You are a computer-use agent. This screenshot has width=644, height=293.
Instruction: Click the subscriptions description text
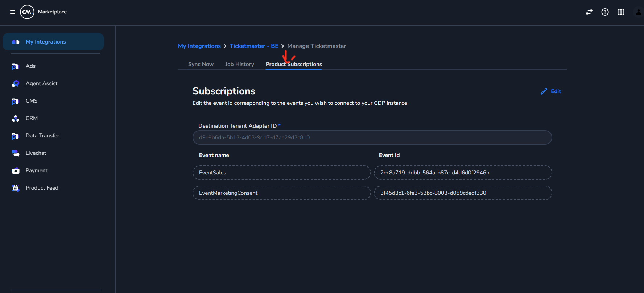click(x=300, y=103)
